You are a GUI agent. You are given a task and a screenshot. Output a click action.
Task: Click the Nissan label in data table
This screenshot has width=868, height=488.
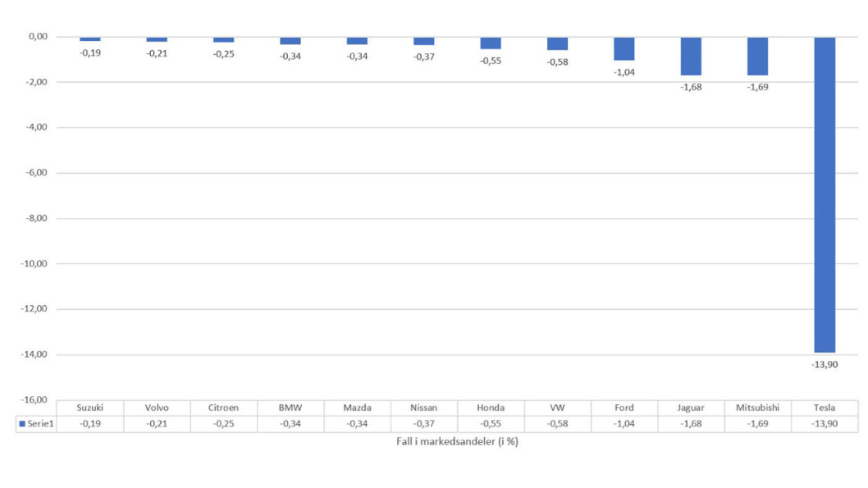click(423, 408)
